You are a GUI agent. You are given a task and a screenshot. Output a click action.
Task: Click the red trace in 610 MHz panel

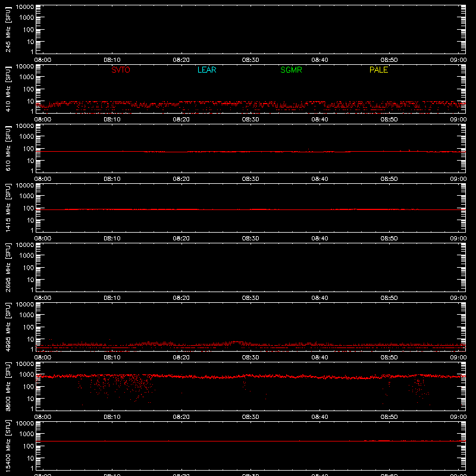point(250,152)
